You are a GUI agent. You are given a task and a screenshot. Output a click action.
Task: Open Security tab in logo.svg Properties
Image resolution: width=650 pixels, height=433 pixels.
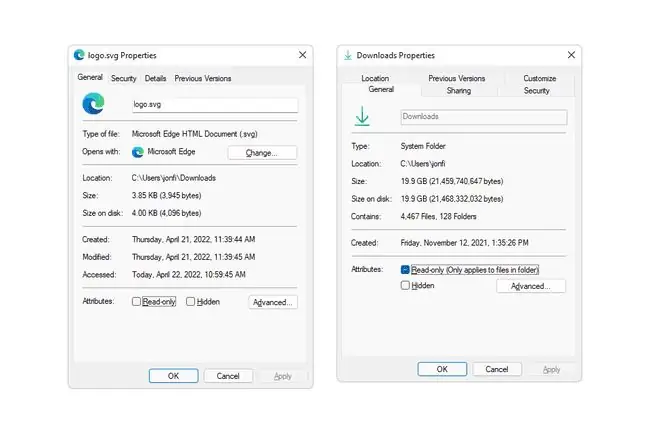point(124,78)
